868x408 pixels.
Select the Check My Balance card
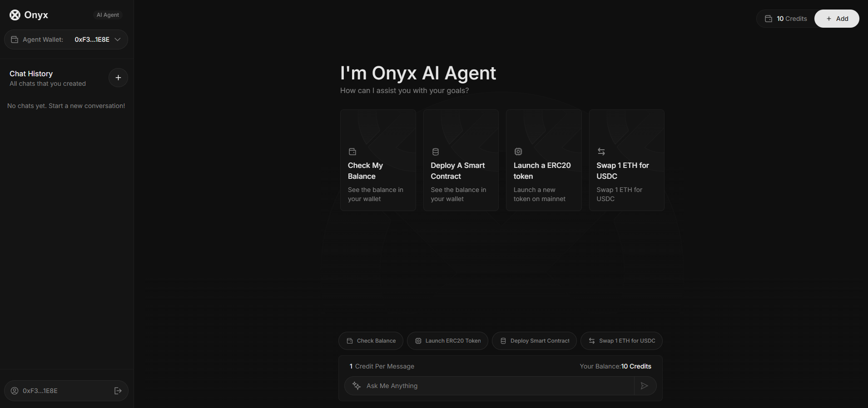coord(378,160)
